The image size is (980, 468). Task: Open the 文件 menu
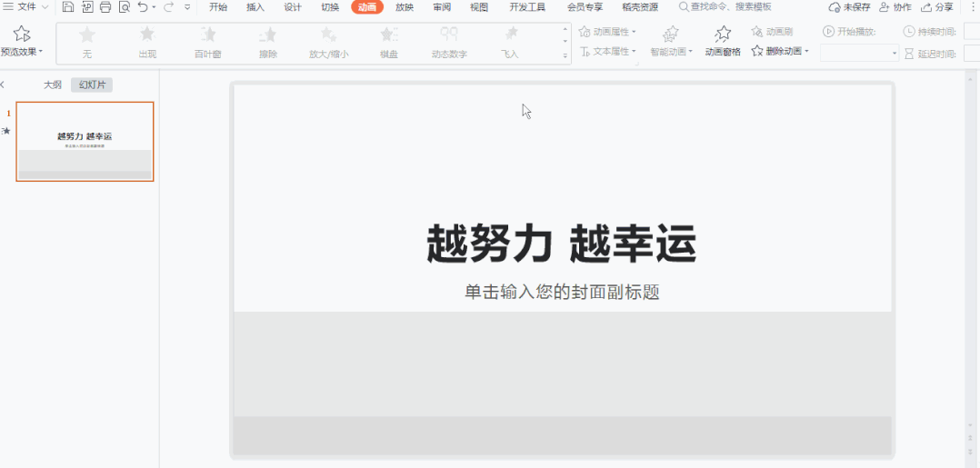25,7
